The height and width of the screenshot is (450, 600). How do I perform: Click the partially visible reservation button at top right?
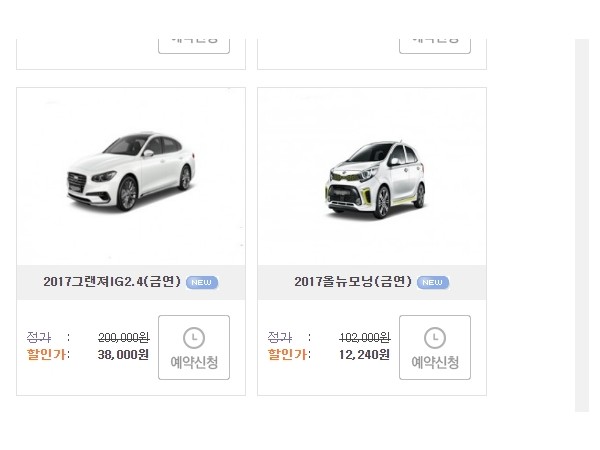coord(435,46)
